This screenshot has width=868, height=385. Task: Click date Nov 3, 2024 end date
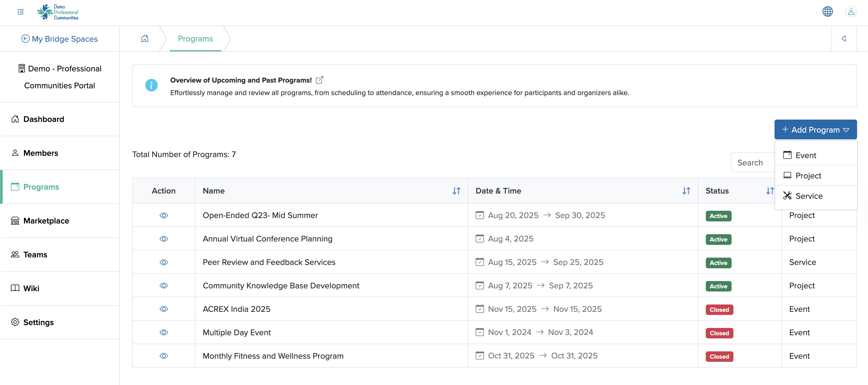click(x=570, y=332)
